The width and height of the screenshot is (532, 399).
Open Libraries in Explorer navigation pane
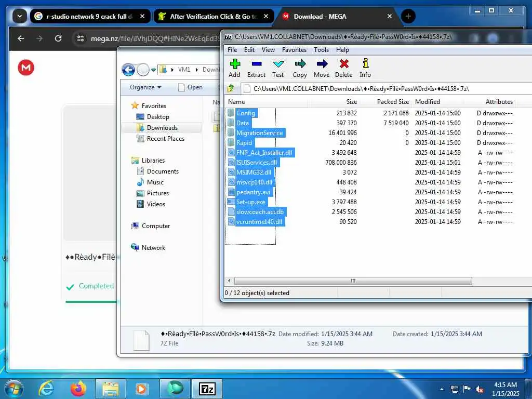153,161
